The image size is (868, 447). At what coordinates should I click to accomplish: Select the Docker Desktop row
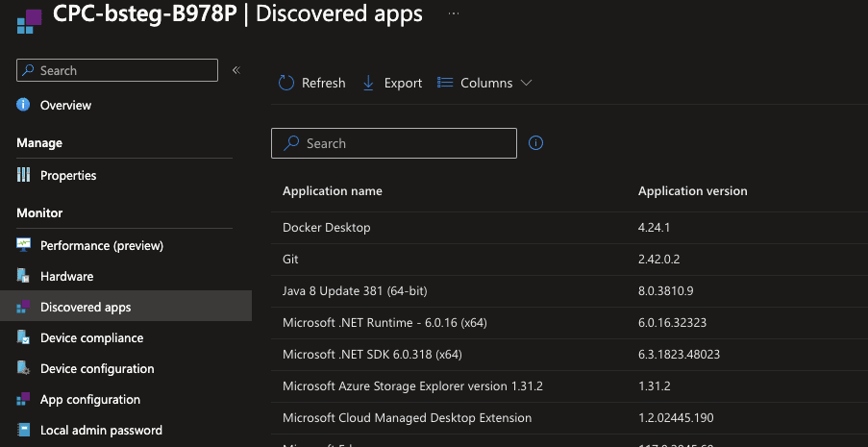coord(570,228)
